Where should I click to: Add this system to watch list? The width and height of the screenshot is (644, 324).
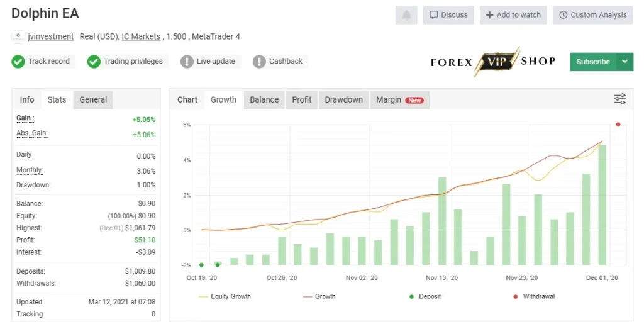513,15
